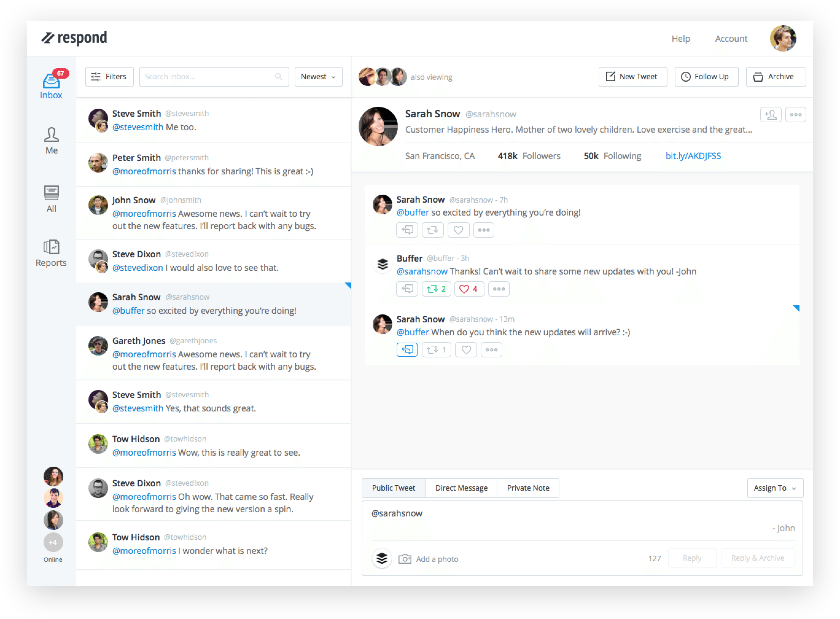Select Steve Smith's conversation in the inbox
The height and width of the screenshot is (619, 840).
click(x=214, y=120)
